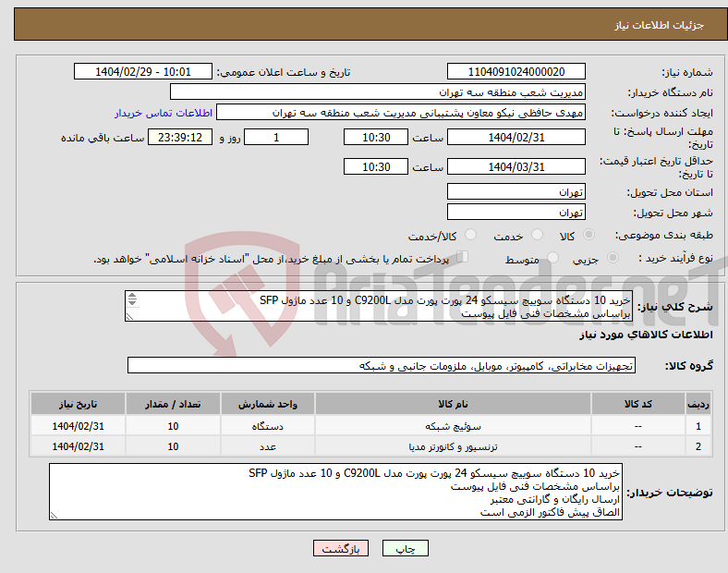Click the response deadline date 1404/02/31 field
The width and height of the screenshot is (728, 573).
[516, 138]
